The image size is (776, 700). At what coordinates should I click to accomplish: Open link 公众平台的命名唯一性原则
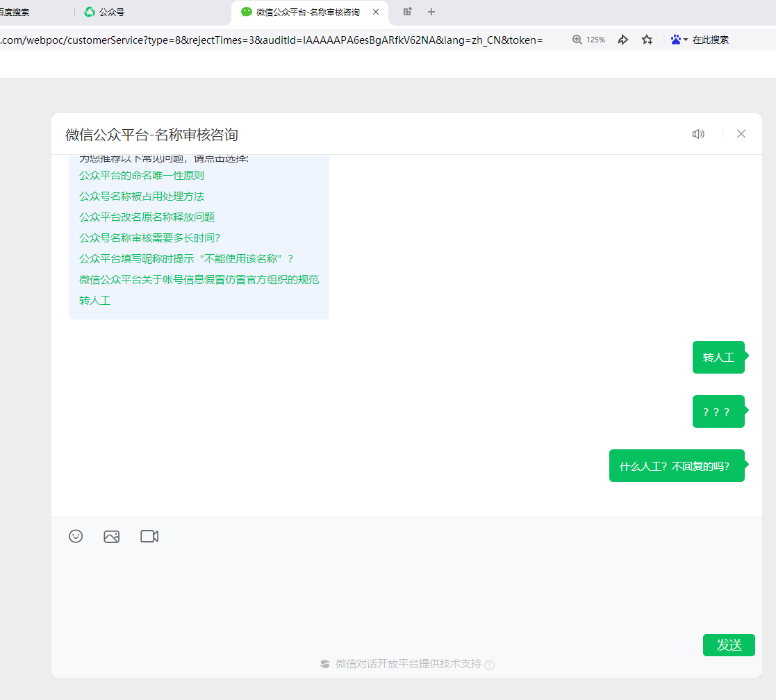pyautogui.click(x=142, y=176)
